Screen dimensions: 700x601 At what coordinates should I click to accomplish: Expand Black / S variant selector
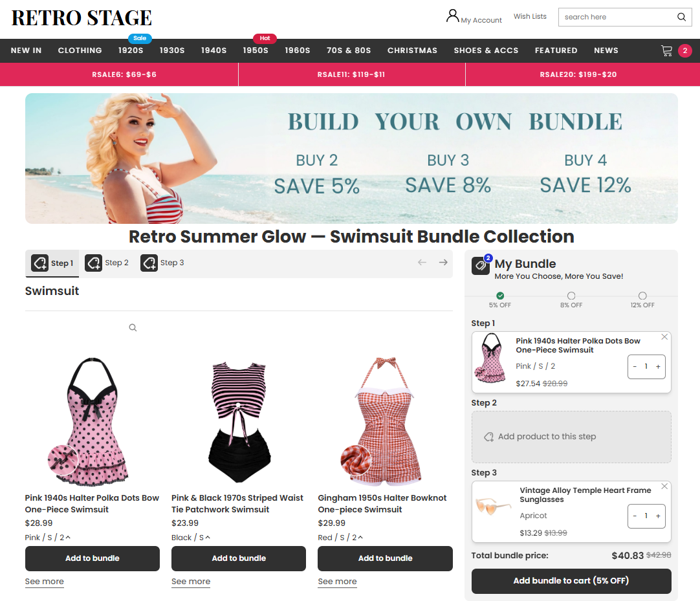191,538
